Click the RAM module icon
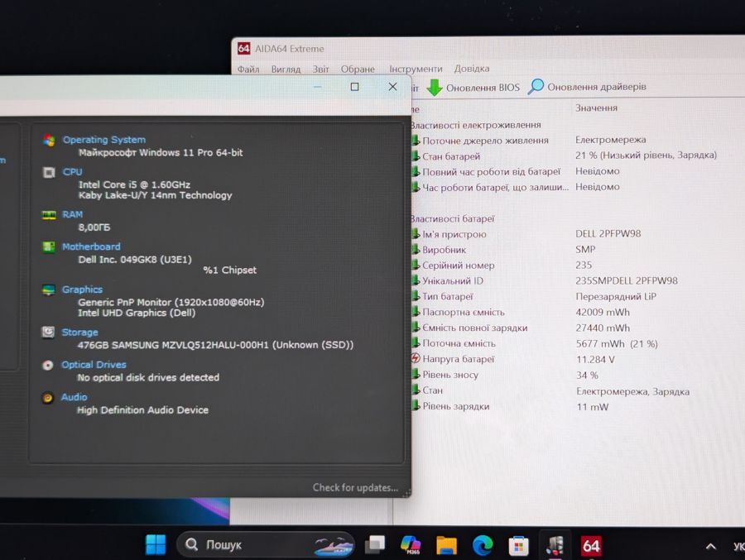 (49, 215)
